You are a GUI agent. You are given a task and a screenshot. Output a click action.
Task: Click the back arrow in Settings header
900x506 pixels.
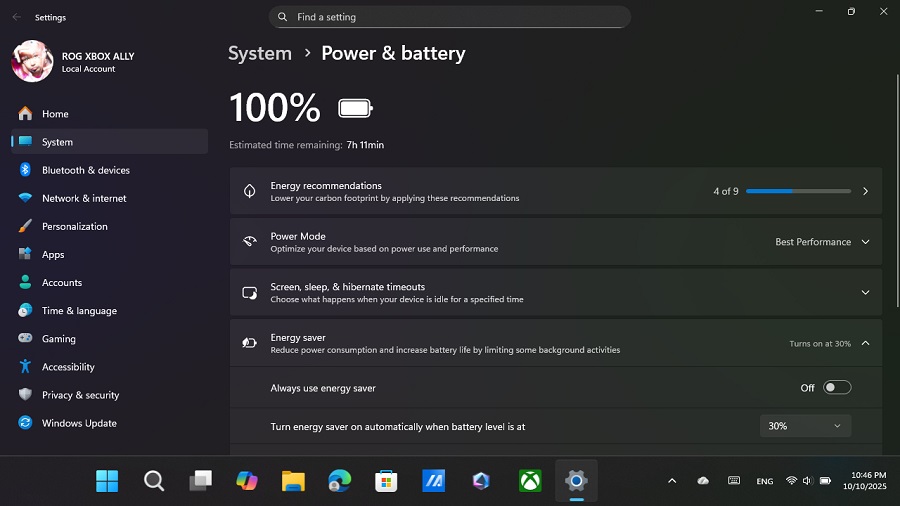(x=16, y=17)
